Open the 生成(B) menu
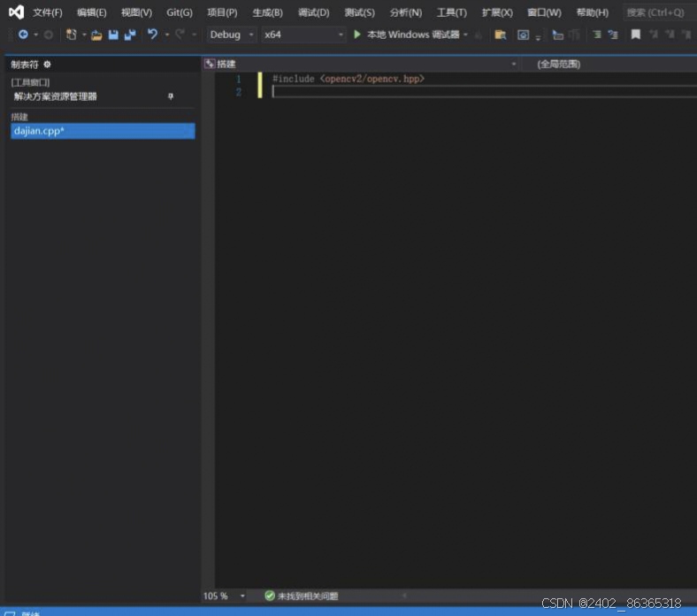The width and height of the screenshot is (697, 616). 267,12
